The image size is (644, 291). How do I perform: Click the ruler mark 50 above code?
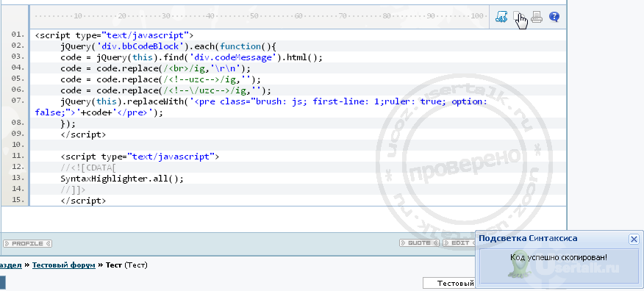(254, 16)
